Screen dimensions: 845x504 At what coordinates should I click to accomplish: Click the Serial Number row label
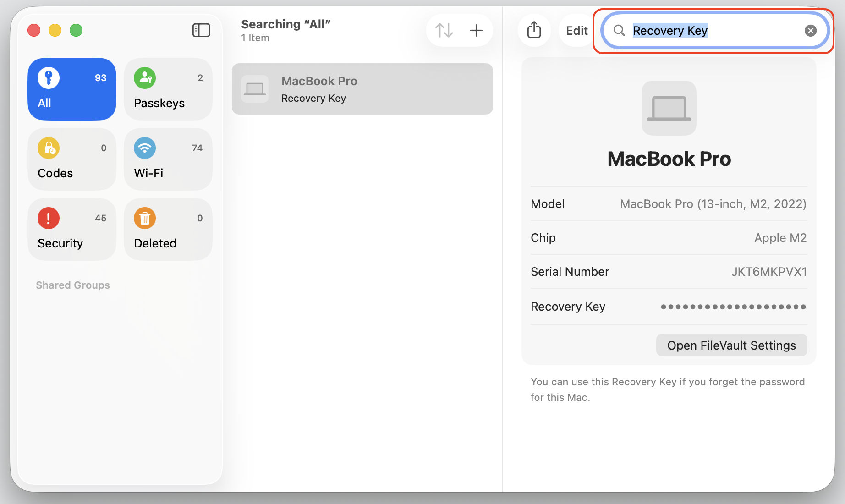570,272
